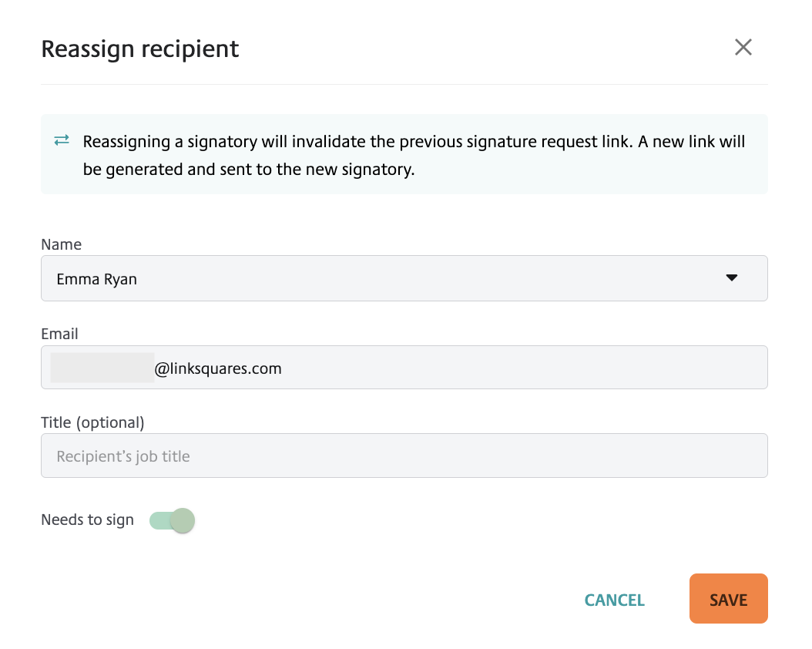
Task: Click the orange SAVE button
Action: click(x=728, y=599)
